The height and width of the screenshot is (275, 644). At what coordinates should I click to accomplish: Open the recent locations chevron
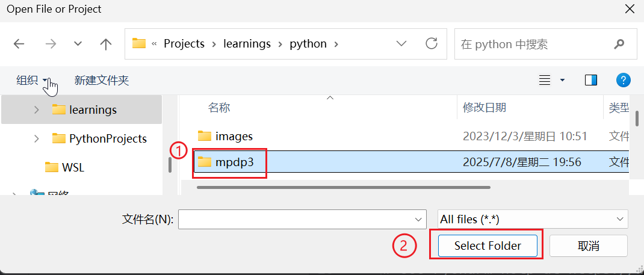pyautogui.click(x=78, y=44)
